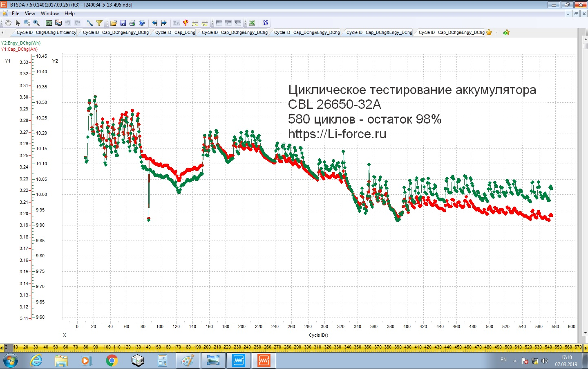Image resolution: width=588 pixels, height=369 pixels.
Task: Click mark 100 on the yellow cycle ruler
Action: point(107,347)
